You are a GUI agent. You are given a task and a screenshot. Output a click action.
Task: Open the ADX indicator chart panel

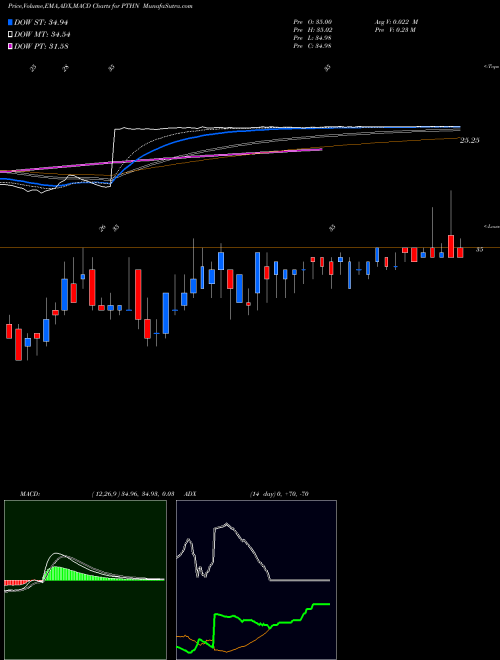coord(256,580)
